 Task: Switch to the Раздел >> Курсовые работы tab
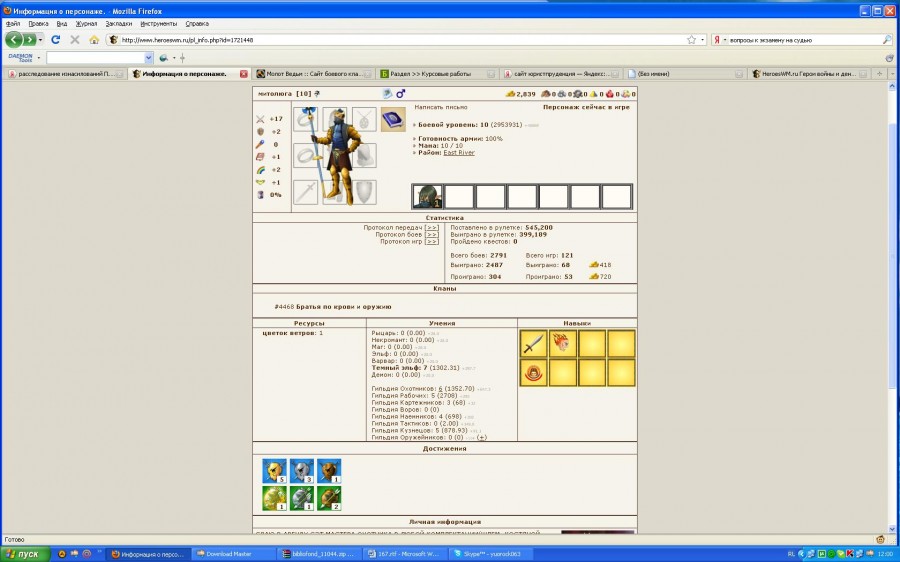tap(438, 73)
